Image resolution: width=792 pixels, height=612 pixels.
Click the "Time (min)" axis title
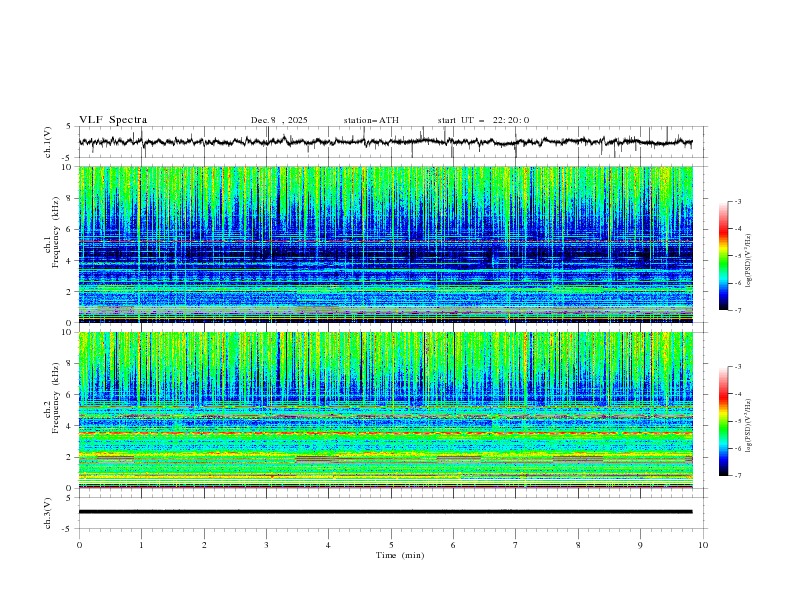pos(400,555)
